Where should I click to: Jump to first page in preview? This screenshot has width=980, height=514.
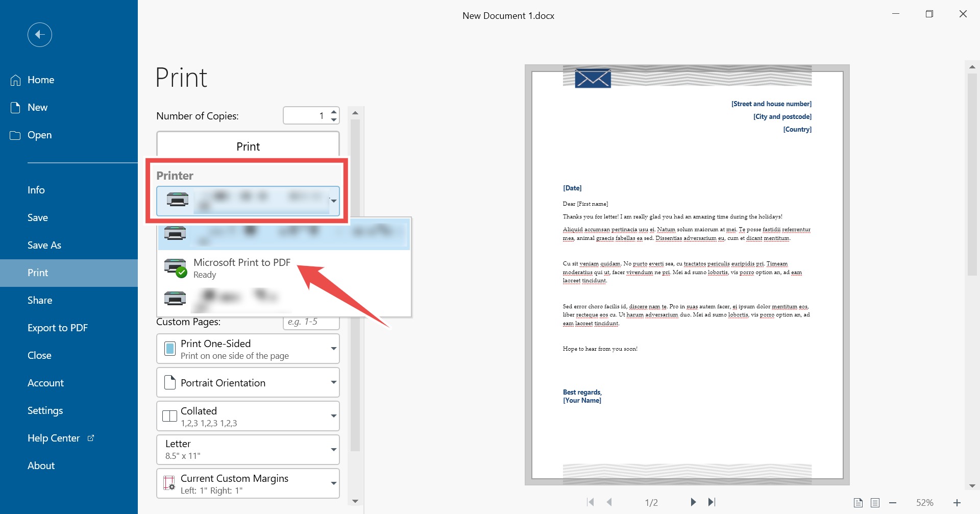click(x=591, y=502)
